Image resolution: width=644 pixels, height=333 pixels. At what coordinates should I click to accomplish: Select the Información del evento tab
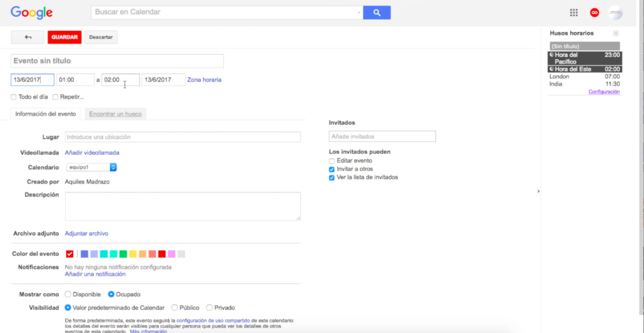pyautogui.click(x=45, y=114)
